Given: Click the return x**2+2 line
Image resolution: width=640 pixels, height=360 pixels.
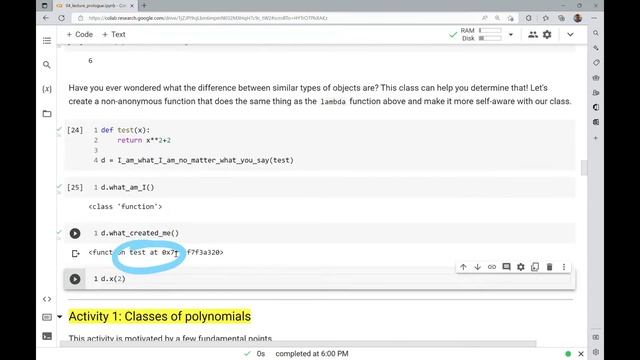Looking at the screenshot, I should tap(144, 140).
